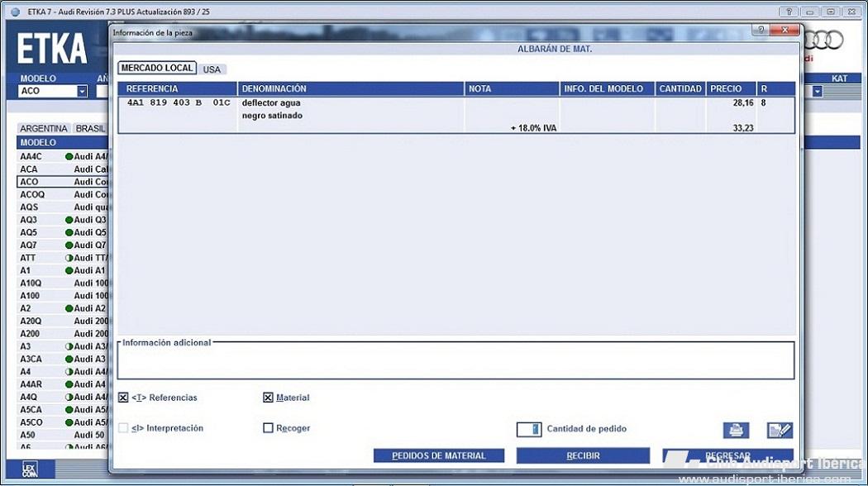Click the edit note pencil icon
This screenshot has height=486, width=868.
coord(779,430)
